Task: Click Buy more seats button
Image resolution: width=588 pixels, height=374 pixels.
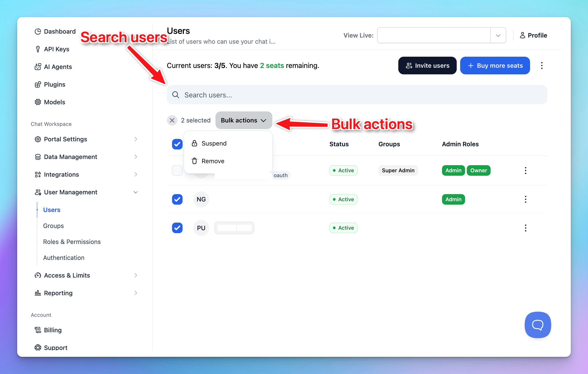Action: 495,66
